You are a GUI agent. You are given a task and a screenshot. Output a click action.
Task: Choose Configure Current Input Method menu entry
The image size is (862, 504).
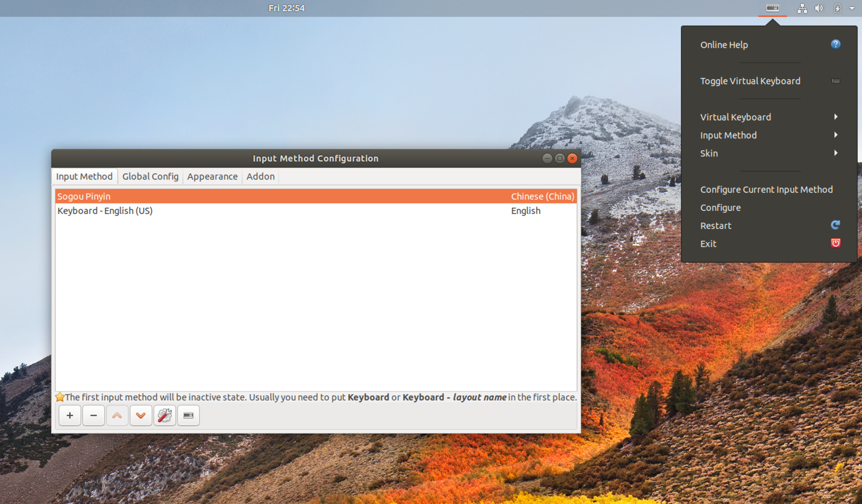click(766, 189)
